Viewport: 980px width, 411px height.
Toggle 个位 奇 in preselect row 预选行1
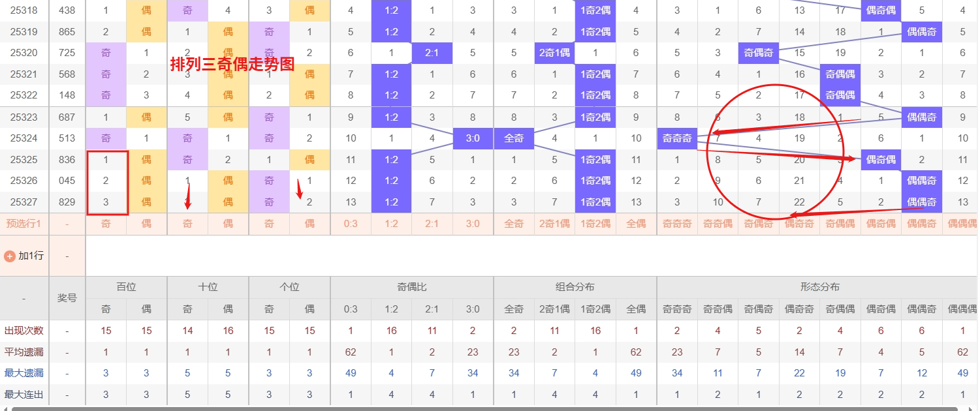[x=269, y=224]
